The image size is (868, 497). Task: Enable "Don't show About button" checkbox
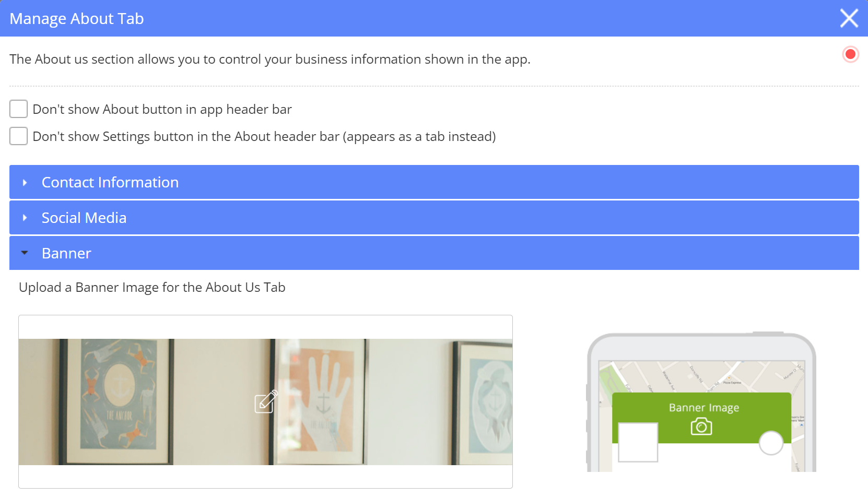[x=19, y=109]
